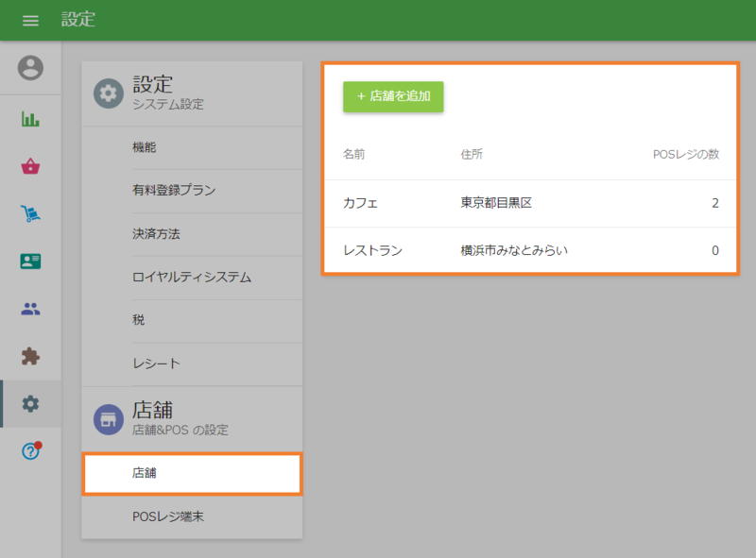The height and width of the screenshot is (558, 756).
Task: Open the カフェ store row
Action: (529, 203)
